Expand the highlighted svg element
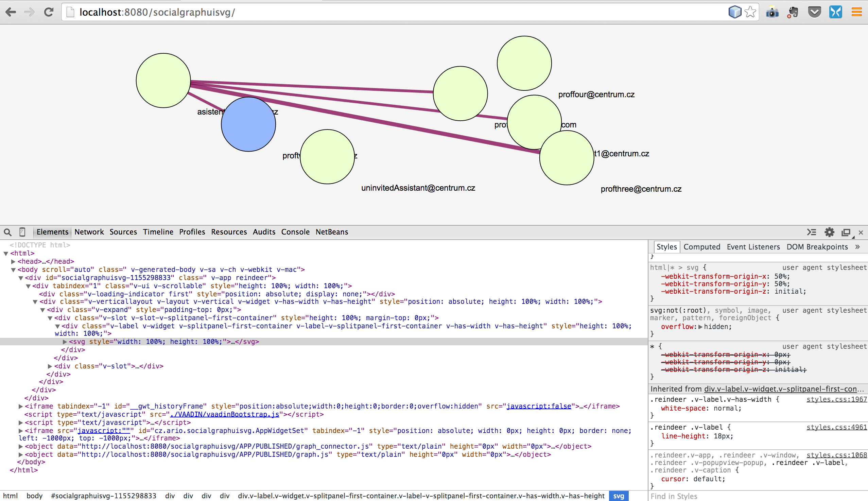 pos(65,342)
